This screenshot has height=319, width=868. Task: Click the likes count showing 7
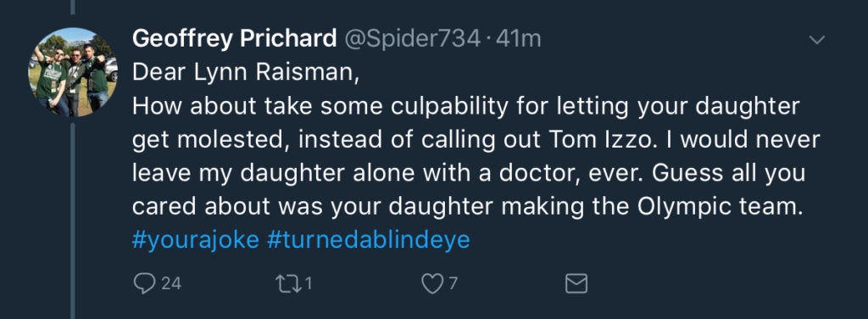pos(453,284)
